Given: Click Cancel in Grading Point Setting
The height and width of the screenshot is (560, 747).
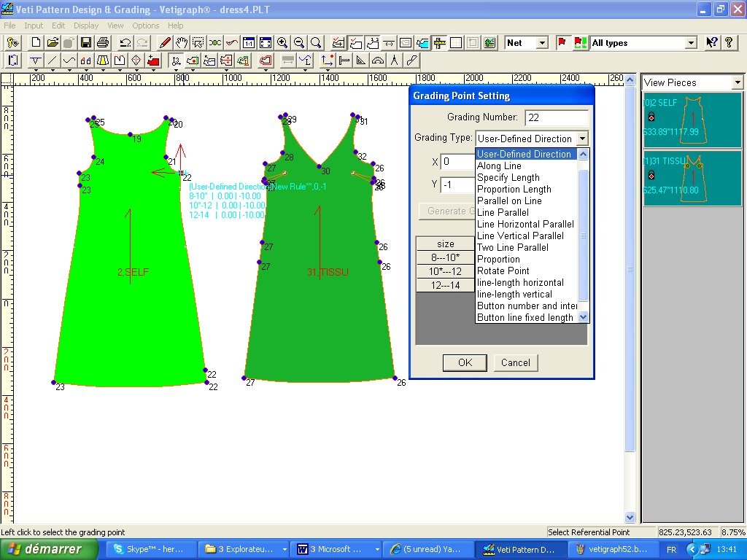Looking at the screenshot, I should pyautogui.click(x=516, y=362).
